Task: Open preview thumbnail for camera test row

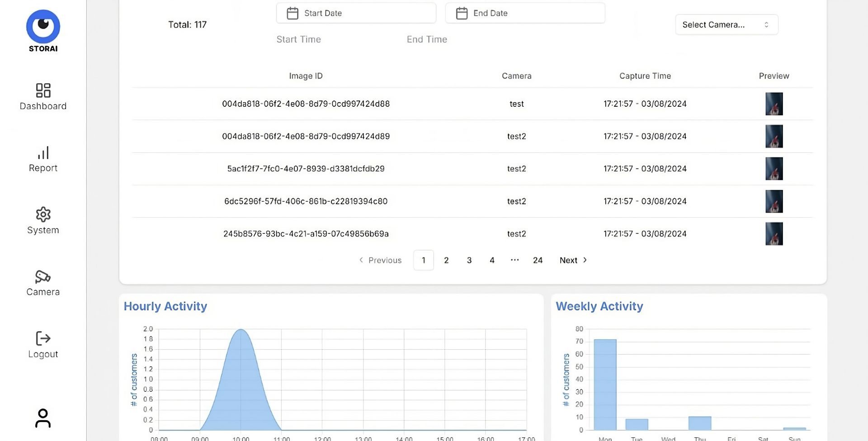Action: [x=774, y=104]
